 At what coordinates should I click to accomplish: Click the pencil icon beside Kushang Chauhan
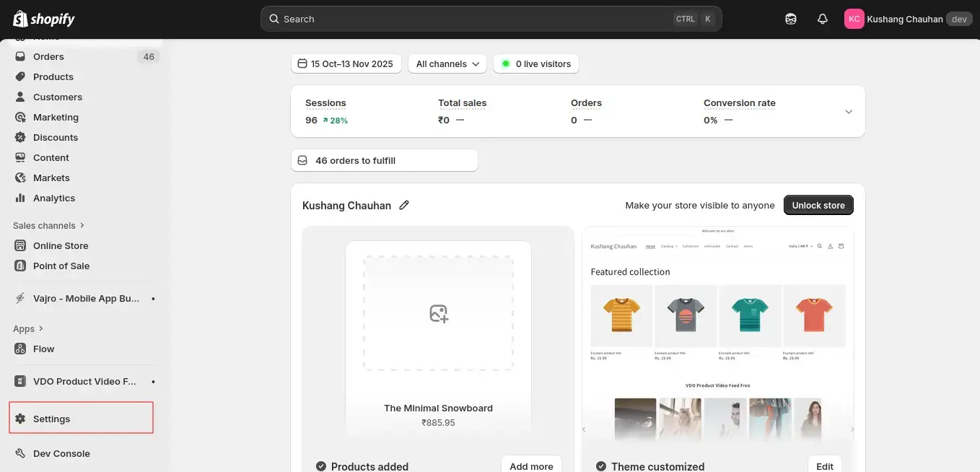(404, 206)
